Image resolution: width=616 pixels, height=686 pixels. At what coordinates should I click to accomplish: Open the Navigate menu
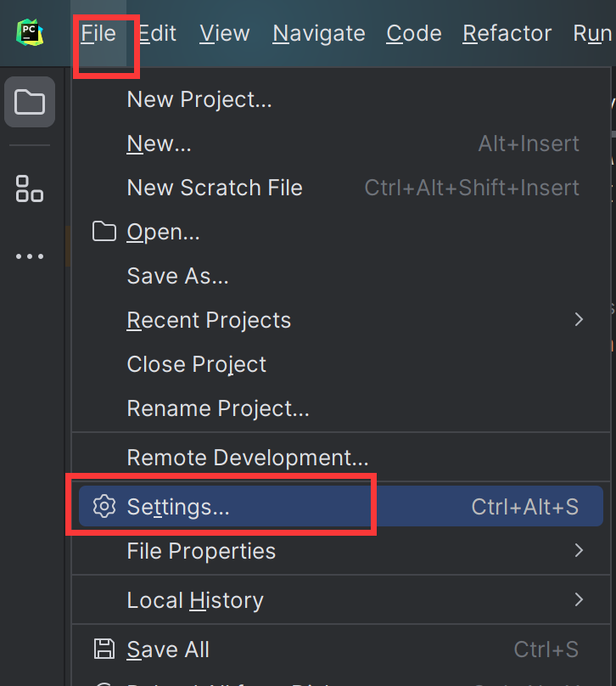click(319, 33)
